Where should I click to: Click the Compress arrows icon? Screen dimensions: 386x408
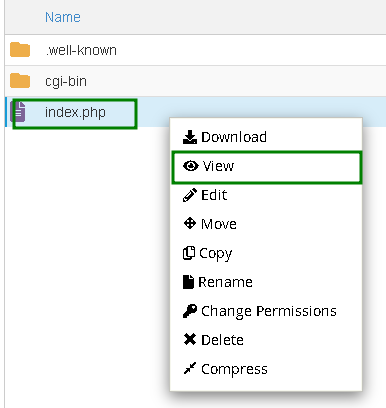pos(190,368)
